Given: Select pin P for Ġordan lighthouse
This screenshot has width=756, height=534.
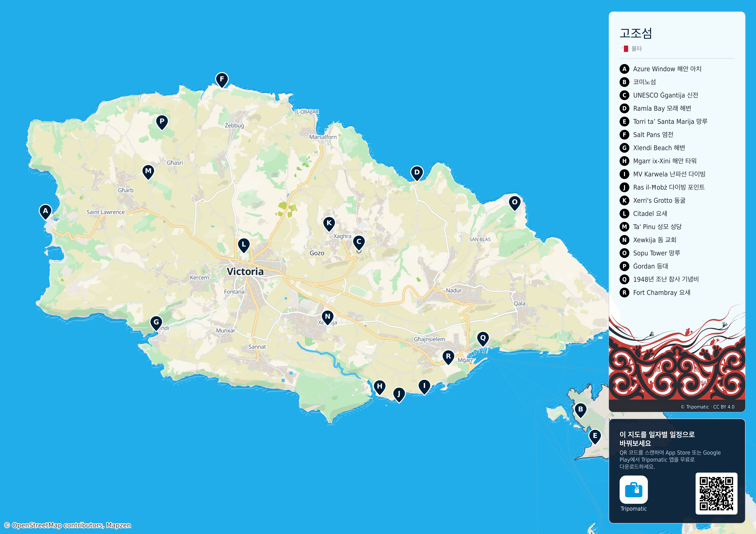Looking at the screenshot, I should 162,122.
